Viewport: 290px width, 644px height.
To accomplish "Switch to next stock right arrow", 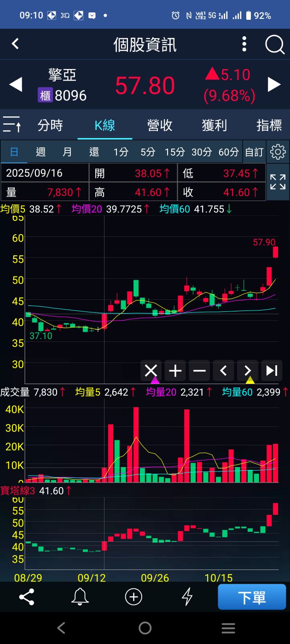I will [274, 85].
